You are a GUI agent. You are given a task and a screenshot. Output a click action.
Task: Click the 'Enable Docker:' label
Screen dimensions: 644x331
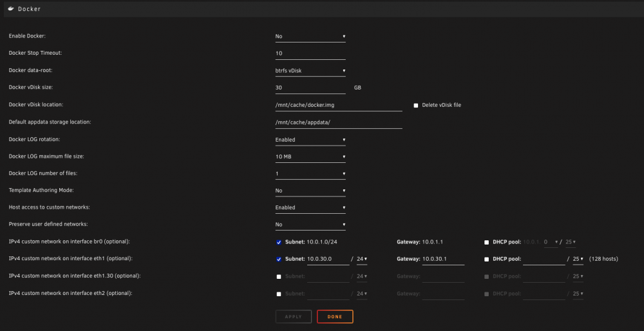(27, 36)
